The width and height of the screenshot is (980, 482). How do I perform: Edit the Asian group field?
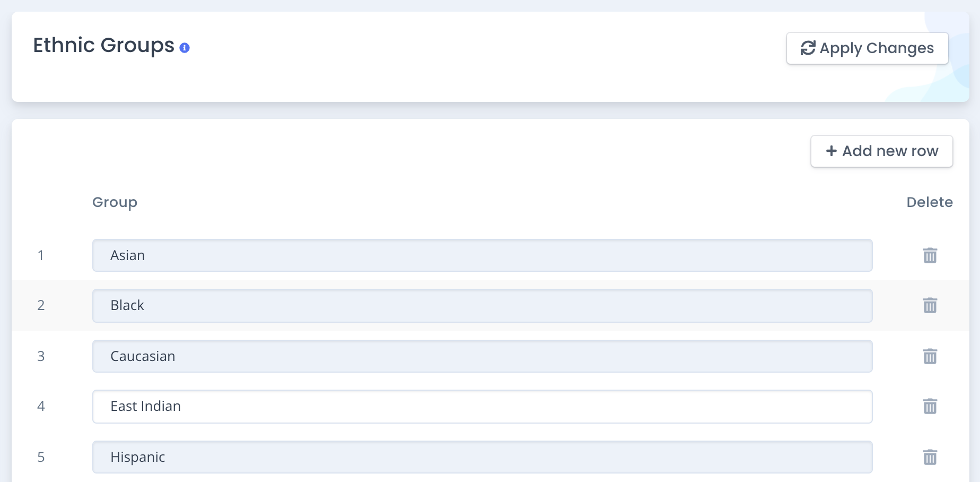[482, 255]
